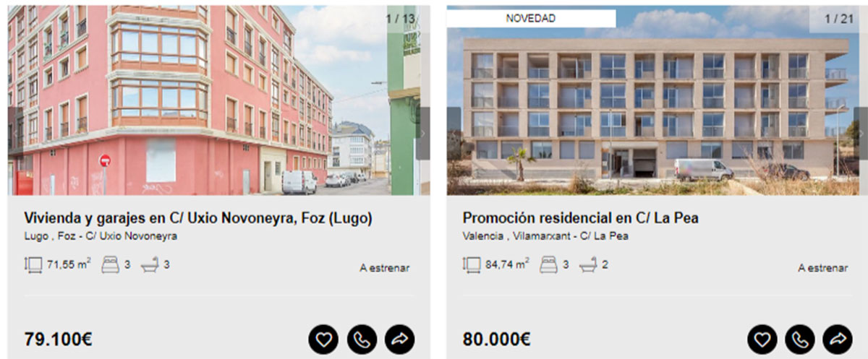Show previous photo of the Vilamarxant building

454,134
